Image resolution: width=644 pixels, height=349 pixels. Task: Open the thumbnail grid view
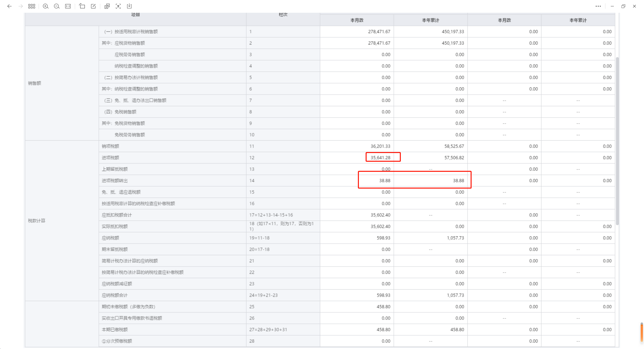click(x=32, y=6)
